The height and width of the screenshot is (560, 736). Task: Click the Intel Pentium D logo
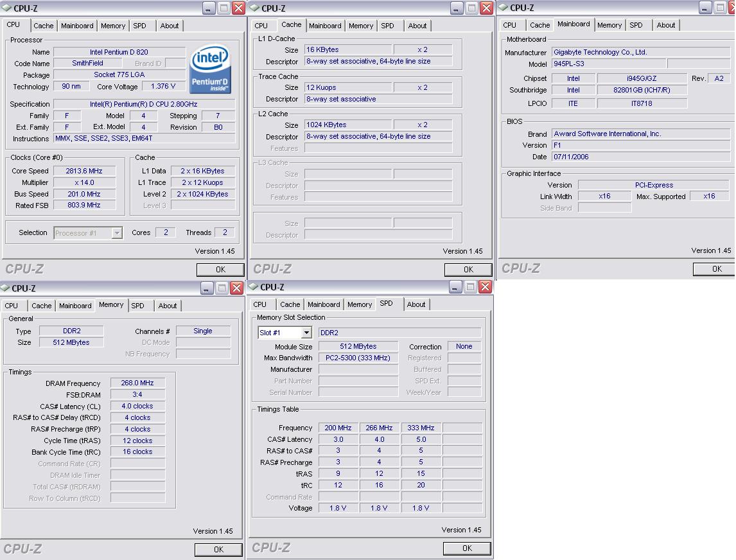[x=210, y=69]
